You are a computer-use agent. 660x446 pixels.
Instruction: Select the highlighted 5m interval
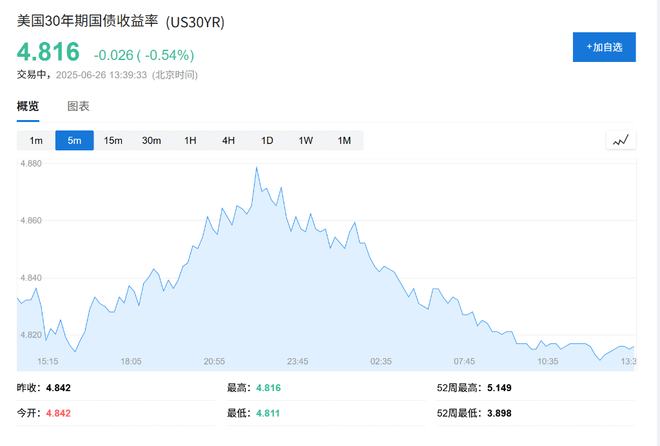pos(74,141)
